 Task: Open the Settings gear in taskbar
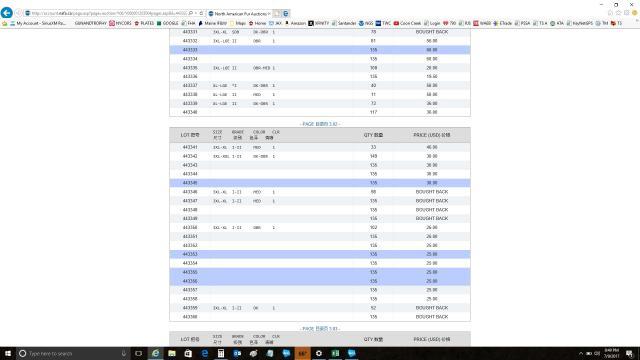point(319,353)
